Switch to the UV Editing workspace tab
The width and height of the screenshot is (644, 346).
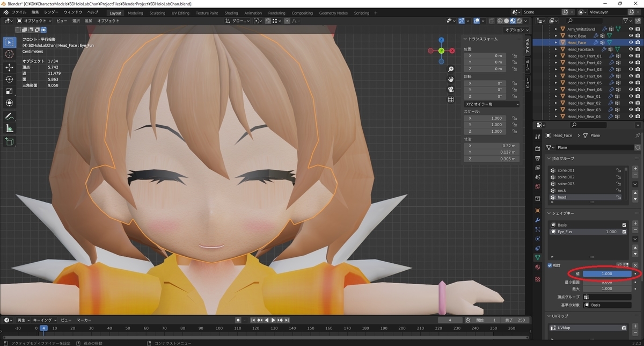pos(180,13)
